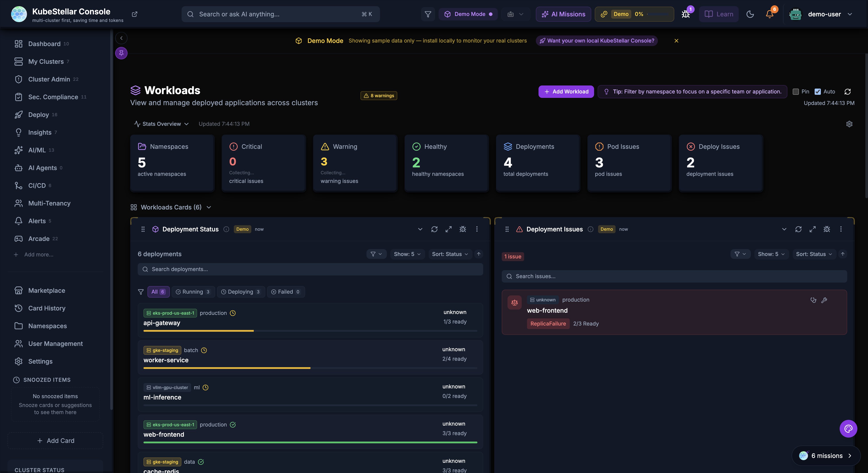Viewport: 868px width, 473px height.
Task: Open Deployment Status card three-dot menu
Action: pos(477,229)
